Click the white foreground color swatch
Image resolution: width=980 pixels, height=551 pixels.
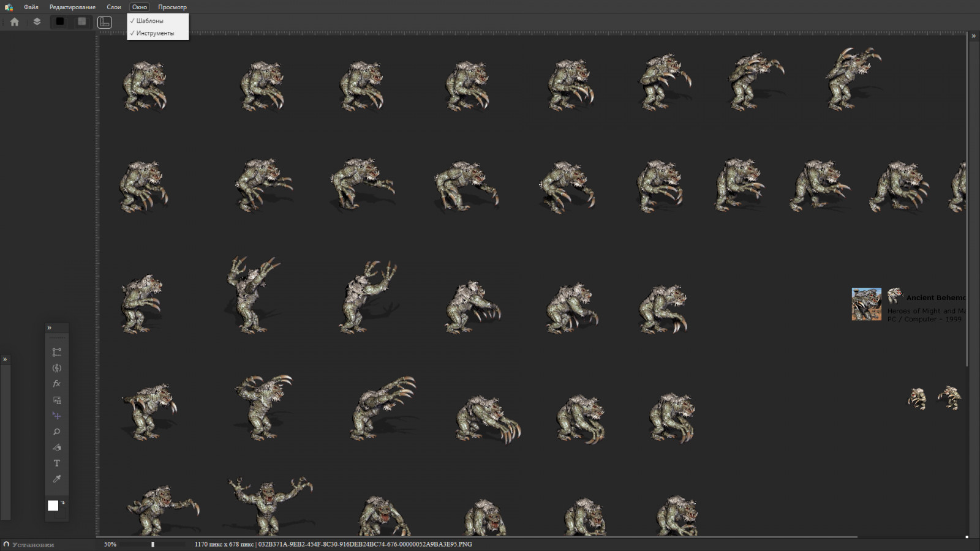(53, 505)
